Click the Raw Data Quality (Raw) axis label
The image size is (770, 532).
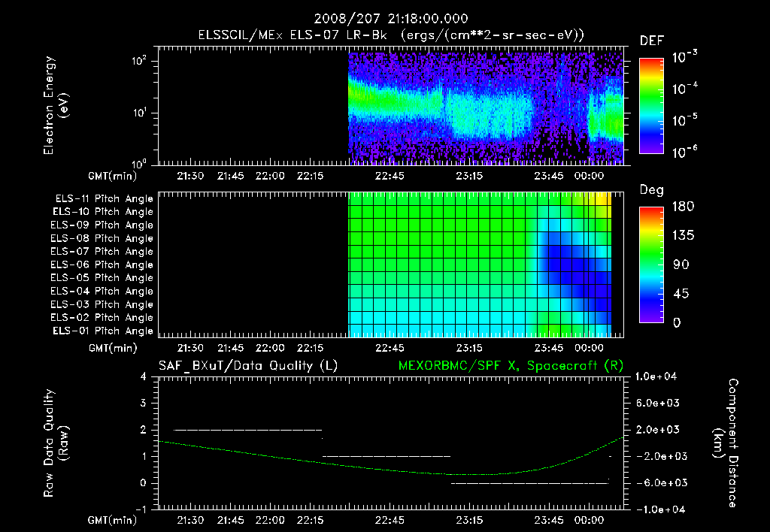point(56,443)
